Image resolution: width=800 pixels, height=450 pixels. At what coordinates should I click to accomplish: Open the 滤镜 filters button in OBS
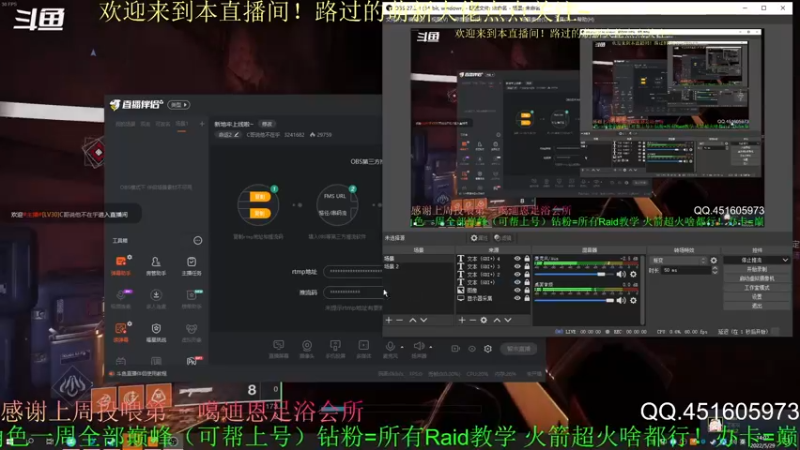(503, 238)
